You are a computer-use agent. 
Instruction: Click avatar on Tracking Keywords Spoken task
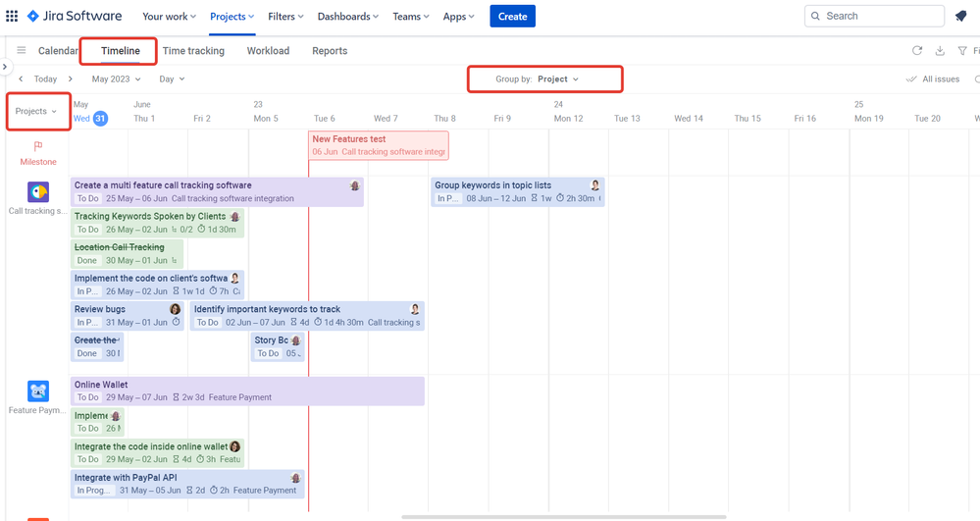coord(235,217)
